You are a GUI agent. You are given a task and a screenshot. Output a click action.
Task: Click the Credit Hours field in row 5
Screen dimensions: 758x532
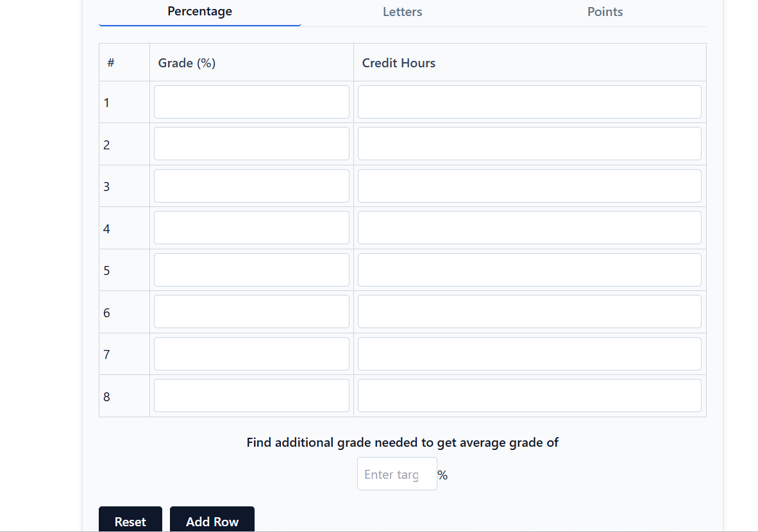[x=529, y=270]
